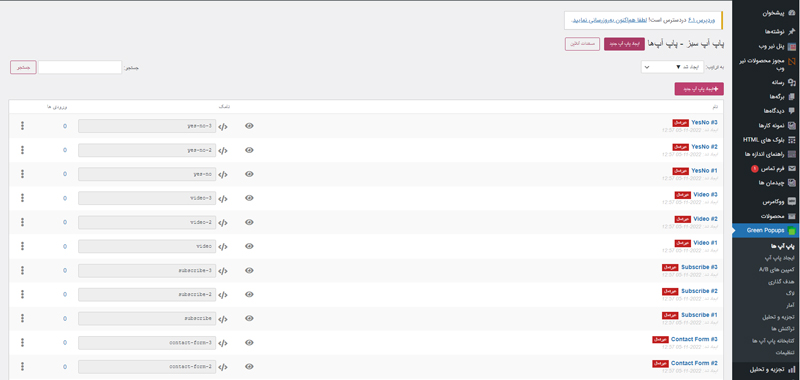Viewport: 800px width, 380px height.
Task: Click the code icon beside video shortcode
Action: pyautogui.click(x=223, y=247)
